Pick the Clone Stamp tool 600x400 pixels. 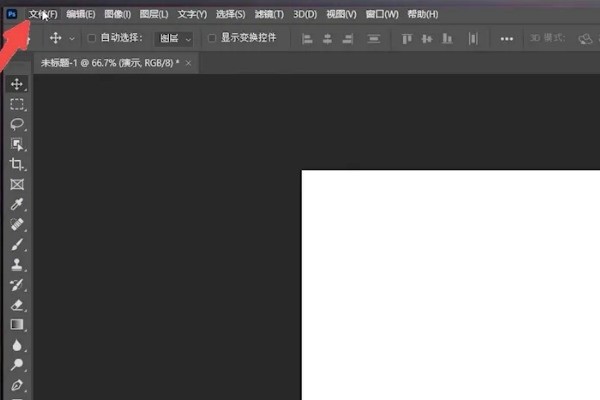(x=17, y=265)
